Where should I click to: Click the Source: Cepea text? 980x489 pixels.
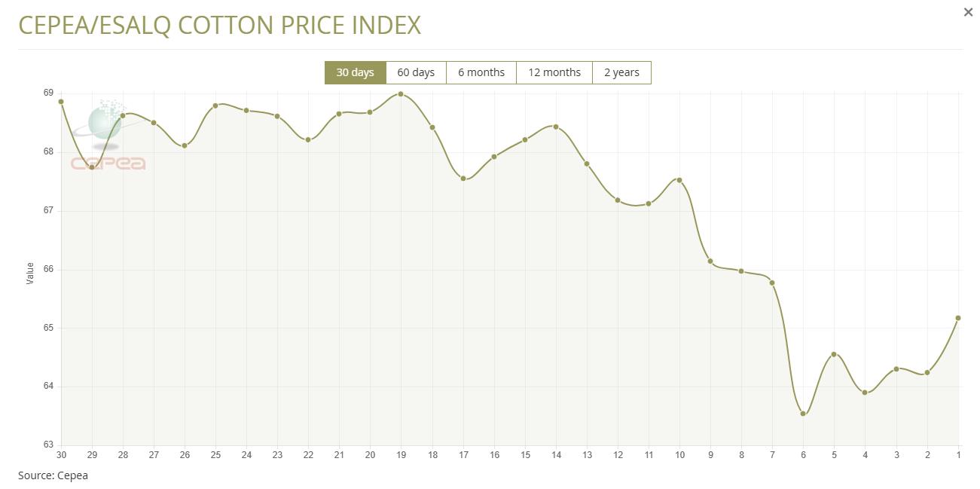coord(53,475)
